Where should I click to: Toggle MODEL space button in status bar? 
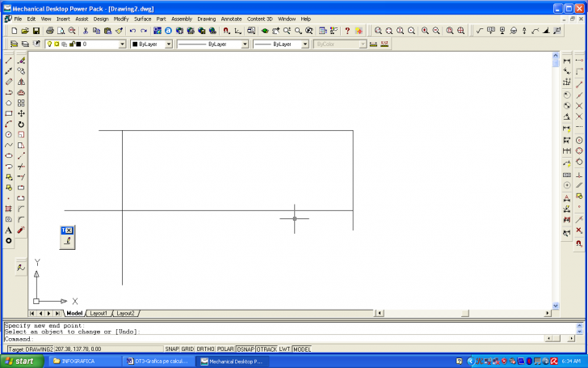pos(302,349)
